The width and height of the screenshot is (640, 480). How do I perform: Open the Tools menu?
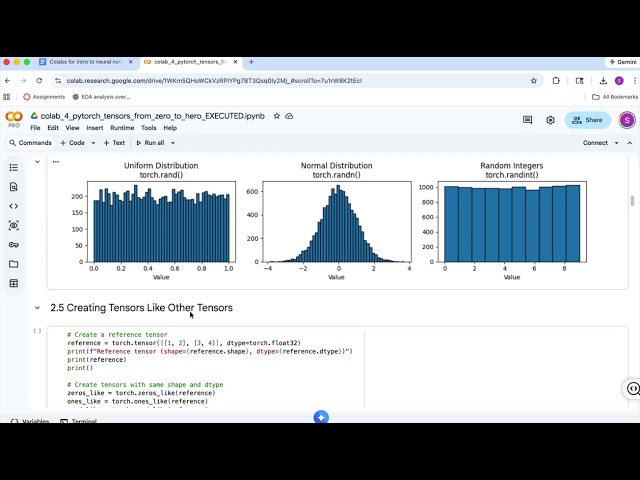click(x=149, y=128)
